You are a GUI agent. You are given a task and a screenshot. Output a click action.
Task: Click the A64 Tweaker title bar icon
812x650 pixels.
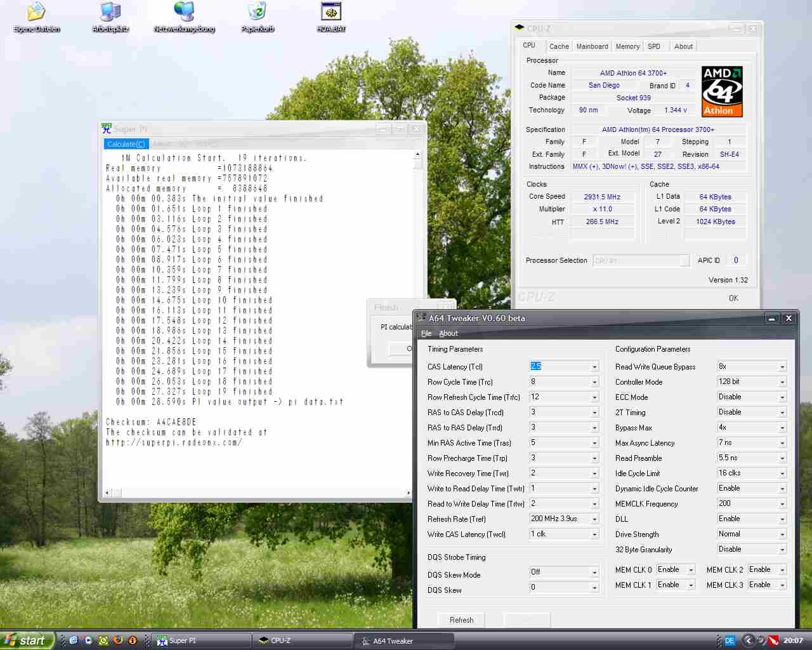point(421,318)
